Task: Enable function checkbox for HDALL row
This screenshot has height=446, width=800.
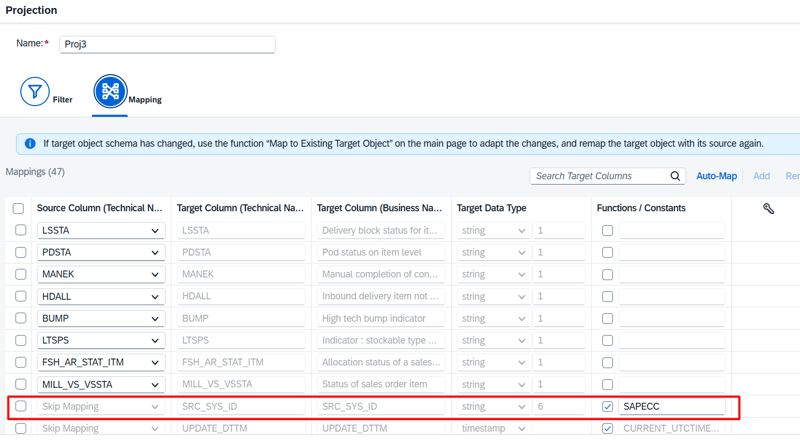Action: [x=607, y=296]
